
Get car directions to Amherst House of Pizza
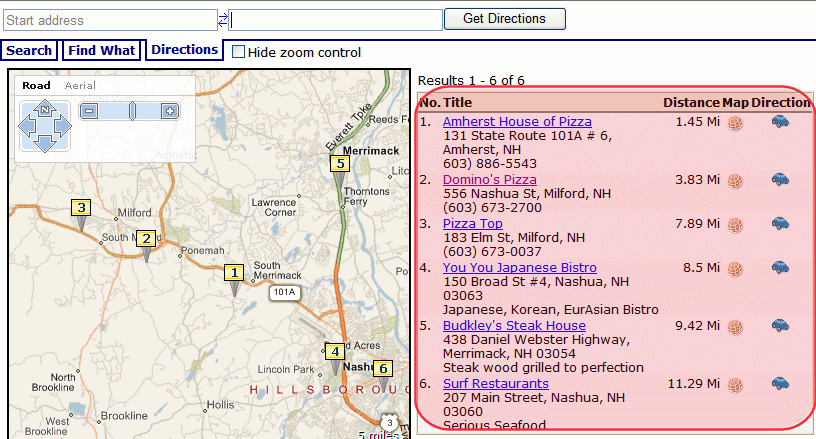(780, 122)
